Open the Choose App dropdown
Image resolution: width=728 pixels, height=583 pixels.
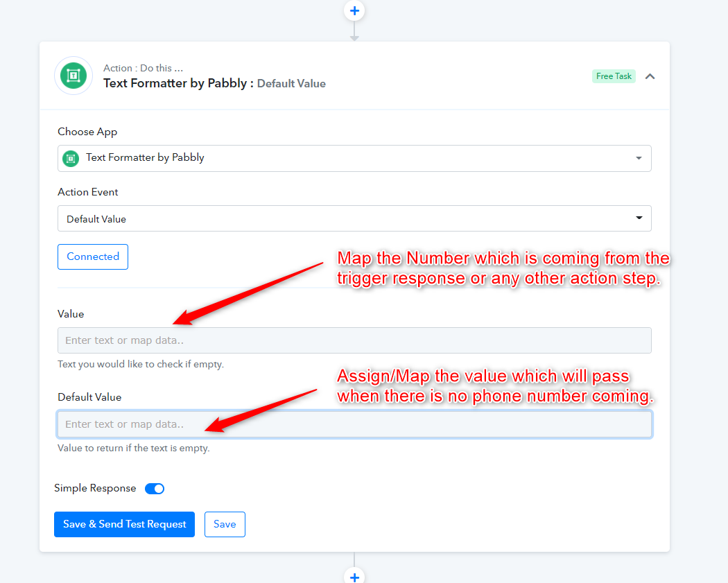pos(354,158)
